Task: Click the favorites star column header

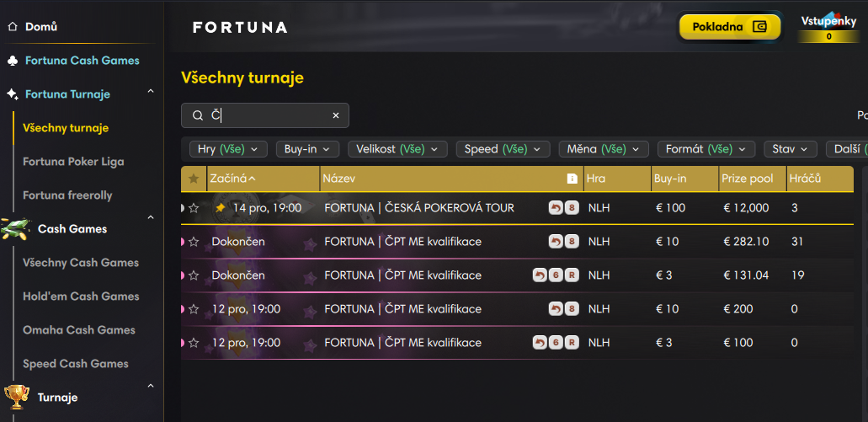Action: 193,179
